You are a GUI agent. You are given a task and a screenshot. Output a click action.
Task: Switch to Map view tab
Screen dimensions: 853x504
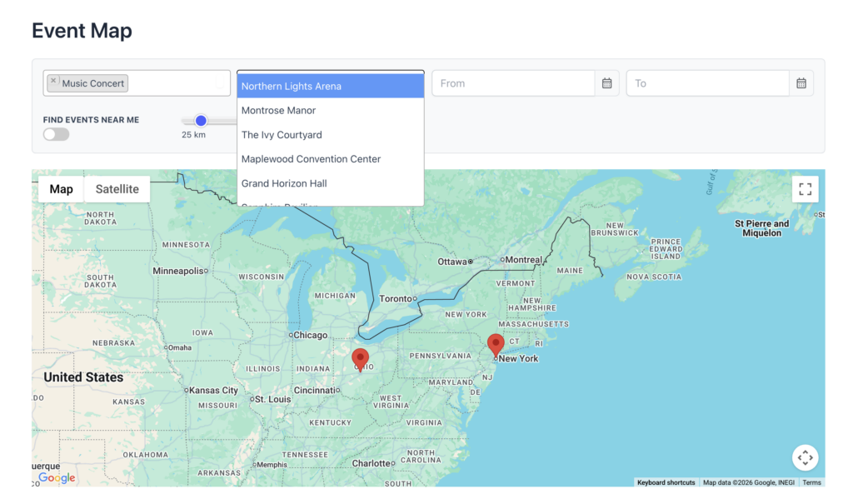pos(61,189)
